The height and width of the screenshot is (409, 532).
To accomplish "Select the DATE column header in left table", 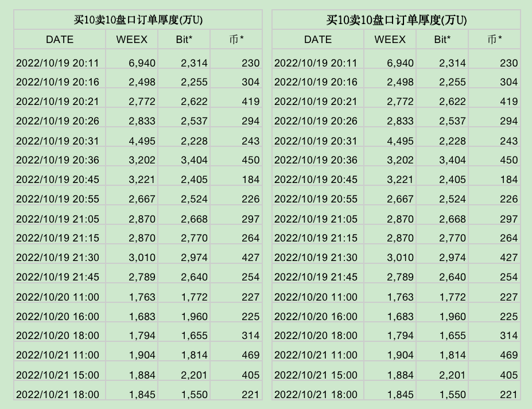I will [59, 40].
